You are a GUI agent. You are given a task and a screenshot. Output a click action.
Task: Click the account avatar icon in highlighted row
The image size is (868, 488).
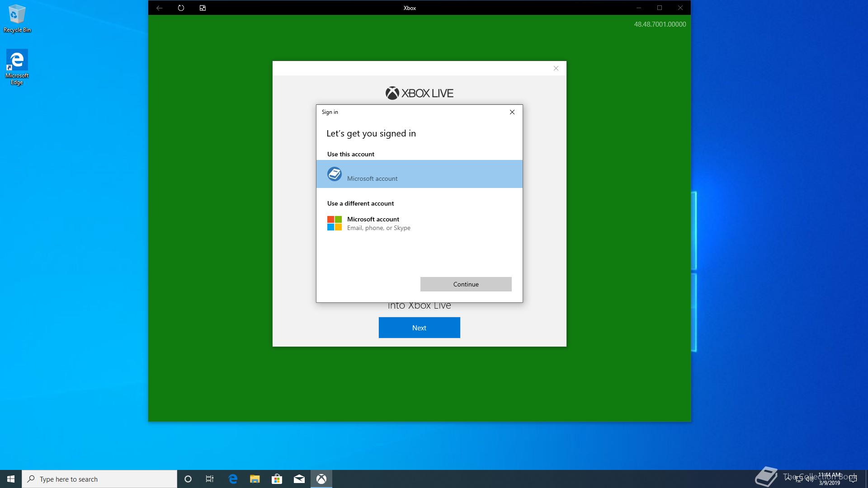335,174
